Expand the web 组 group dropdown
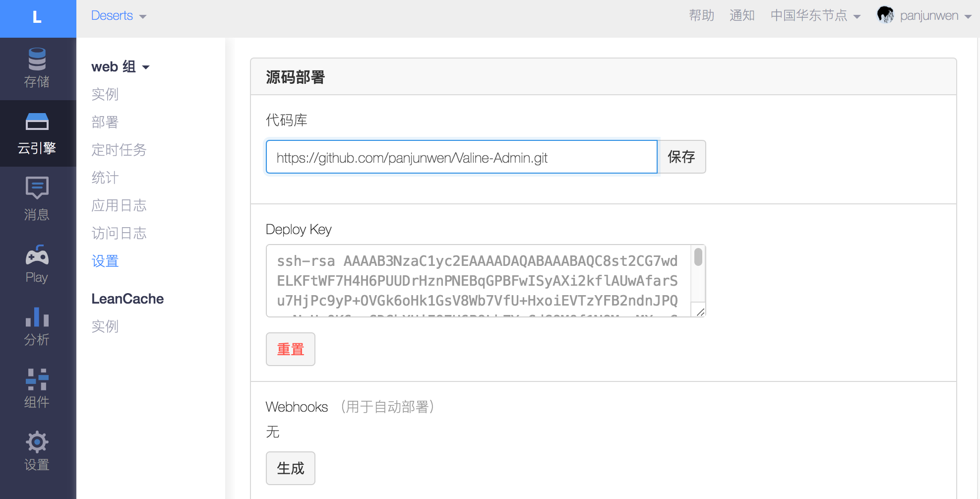 point(120,66)
